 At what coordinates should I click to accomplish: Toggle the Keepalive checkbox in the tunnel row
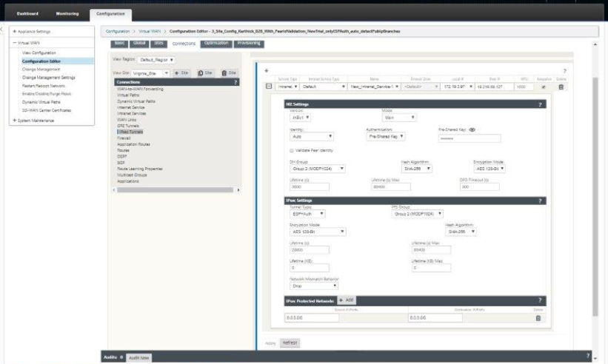click(544, 87)
